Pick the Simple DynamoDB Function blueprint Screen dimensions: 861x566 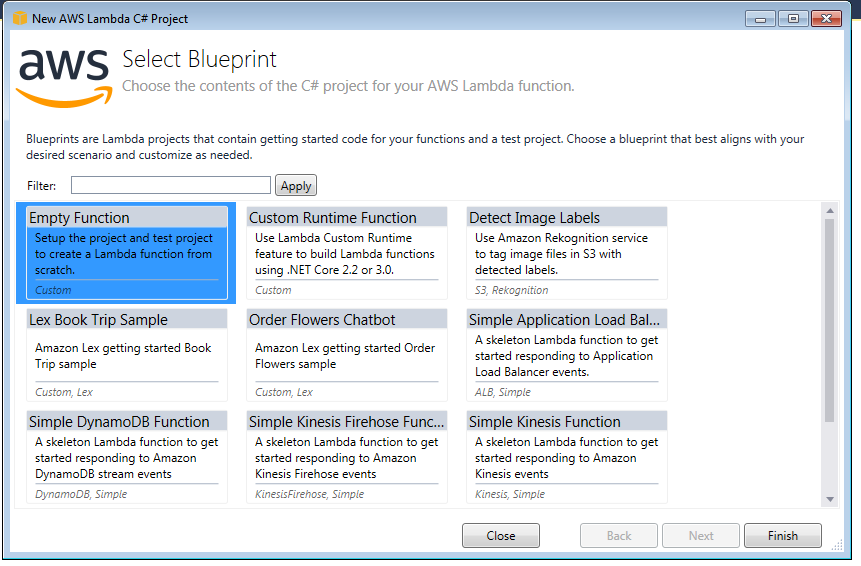(x=127, y=457)
